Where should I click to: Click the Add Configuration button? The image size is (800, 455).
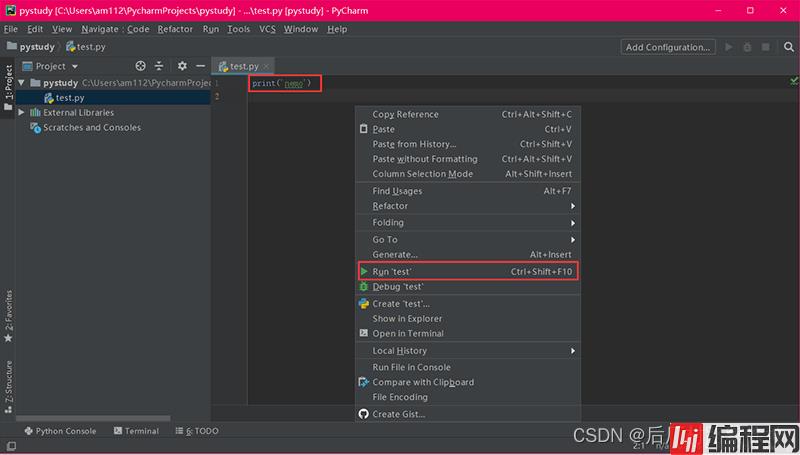click(667, 47)
